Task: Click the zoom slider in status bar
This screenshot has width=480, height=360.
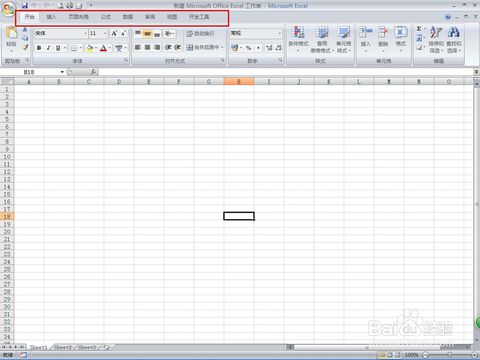Action: tap(449, 355)
